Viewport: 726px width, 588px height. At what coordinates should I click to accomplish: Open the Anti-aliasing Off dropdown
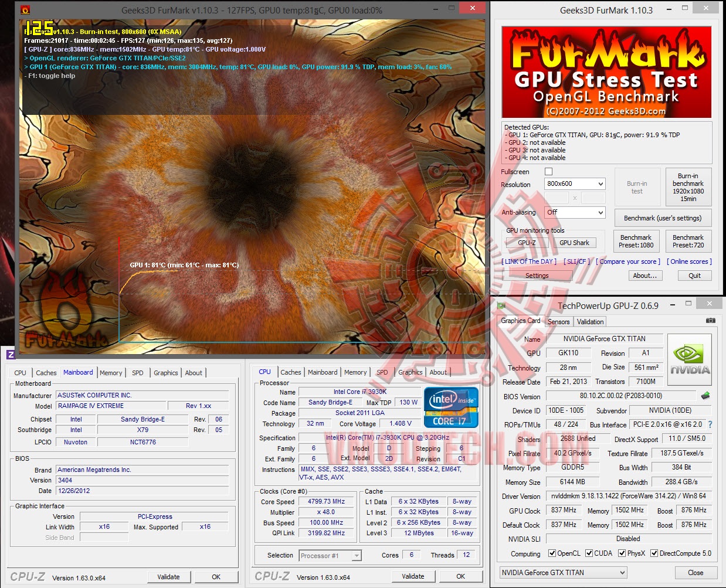pyautogui.click(x=574, y=212)
